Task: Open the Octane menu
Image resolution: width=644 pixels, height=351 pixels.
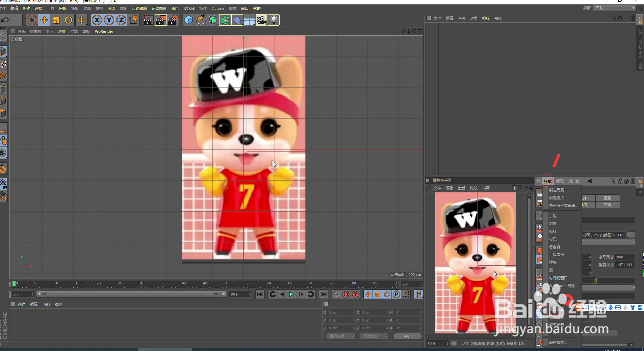Action: (218, 8)
